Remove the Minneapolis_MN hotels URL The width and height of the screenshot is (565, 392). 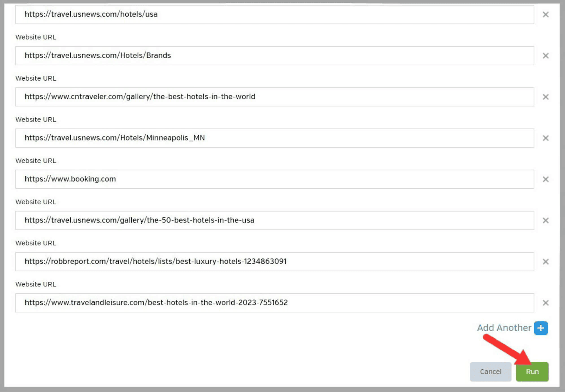[545, 138]
